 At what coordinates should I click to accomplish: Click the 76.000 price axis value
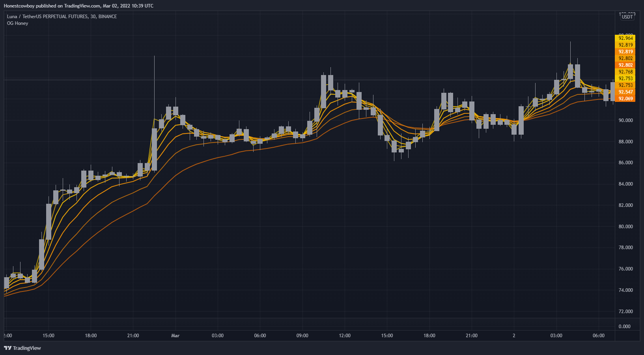click(x=626, y=269)
